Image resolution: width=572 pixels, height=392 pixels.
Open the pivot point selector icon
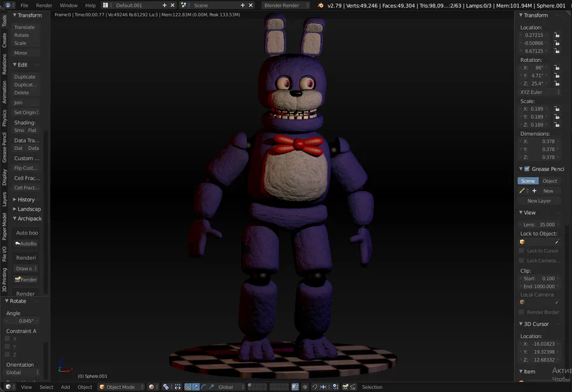coord(166,387)
